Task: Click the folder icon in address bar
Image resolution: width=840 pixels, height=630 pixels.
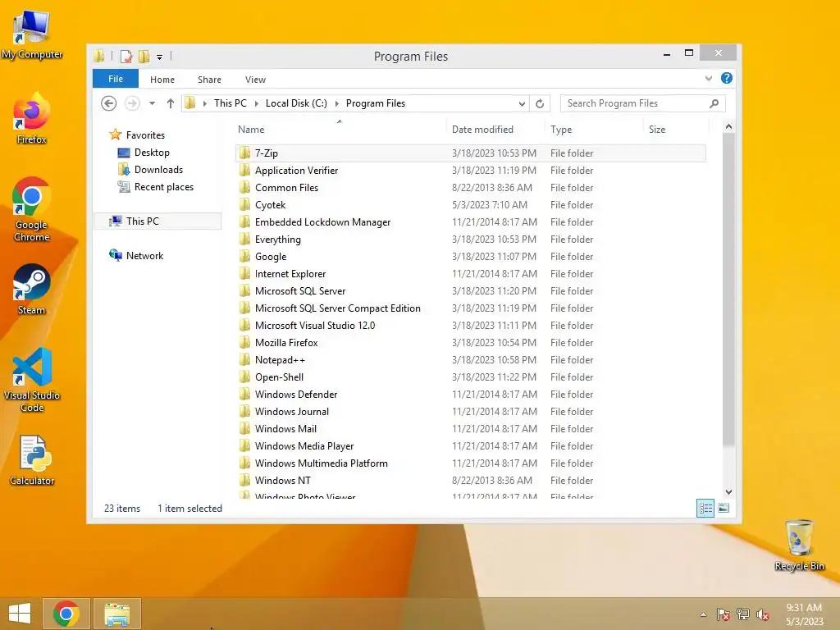Action: coord(190,103)
